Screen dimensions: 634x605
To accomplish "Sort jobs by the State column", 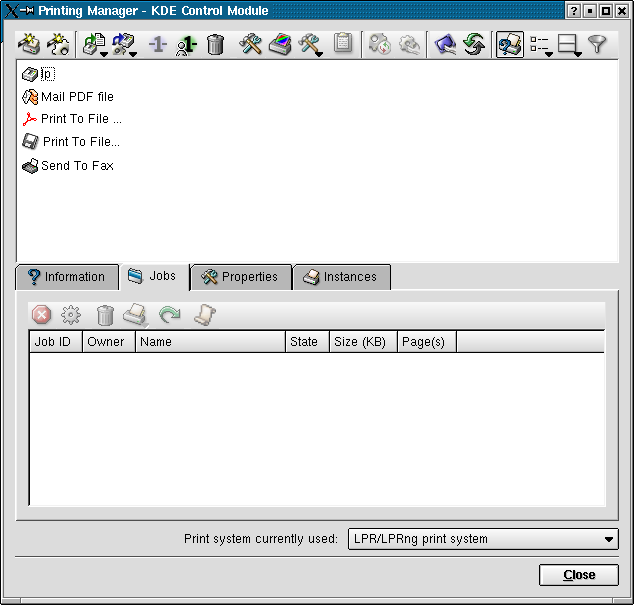I will click(x=307, y=342).
